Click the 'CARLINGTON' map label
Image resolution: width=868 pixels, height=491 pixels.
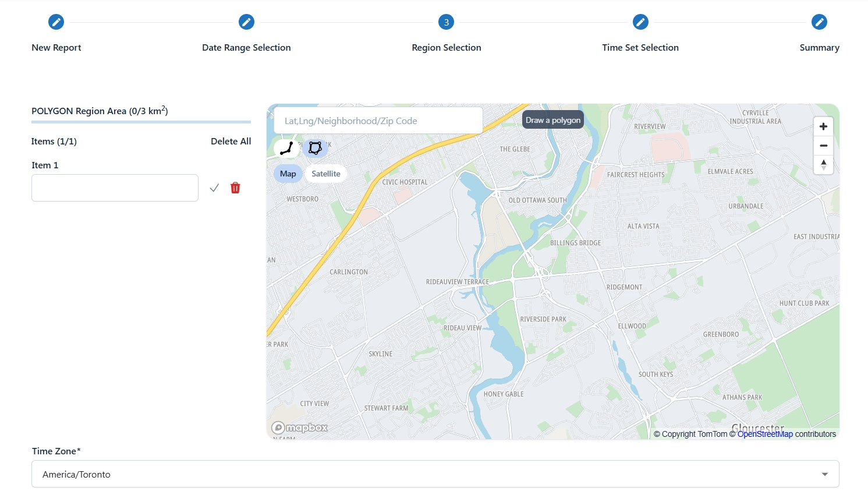[349, 272]
